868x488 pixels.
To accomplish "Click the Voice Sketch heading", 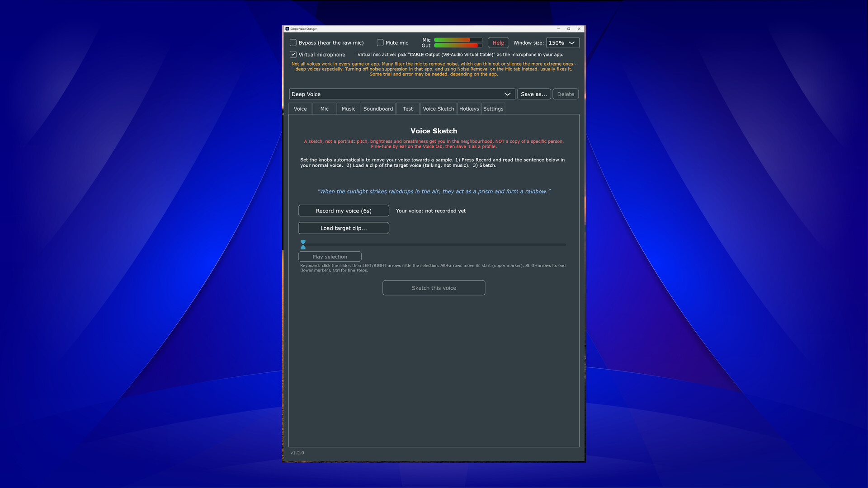I will (434, 131).
